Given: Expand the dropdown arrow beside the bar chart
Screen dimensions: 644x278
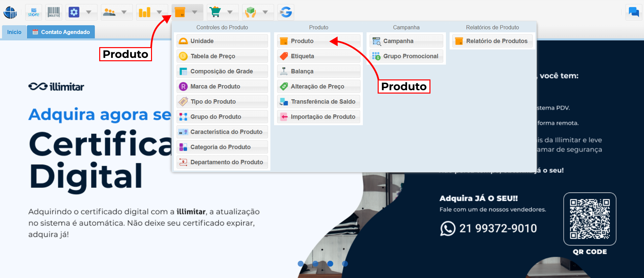Looking at the screenshot, I should coord(159,12).
